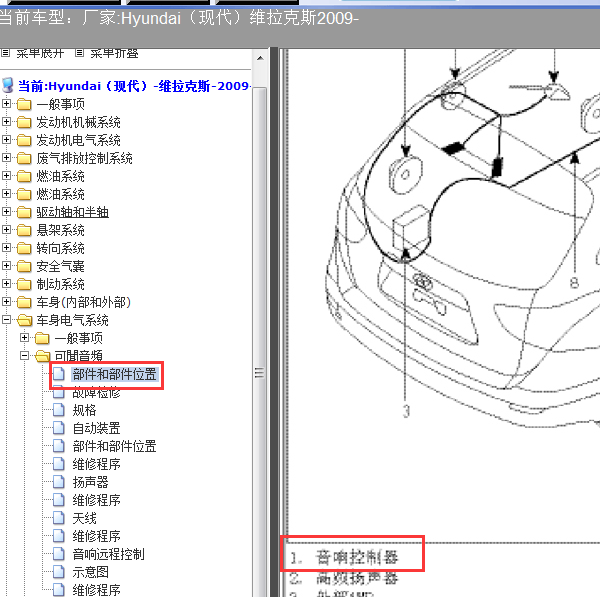The width and height of the screenshot is (600, 597).
Task: Expand the 发动机电气系统 node
Action: [x=6, y=139]
